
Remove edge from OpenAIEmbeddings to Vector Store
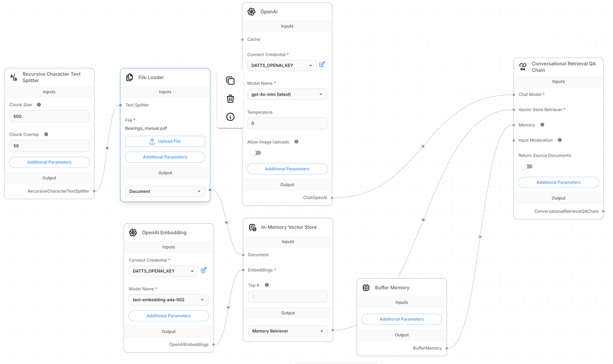click(228, 308)
